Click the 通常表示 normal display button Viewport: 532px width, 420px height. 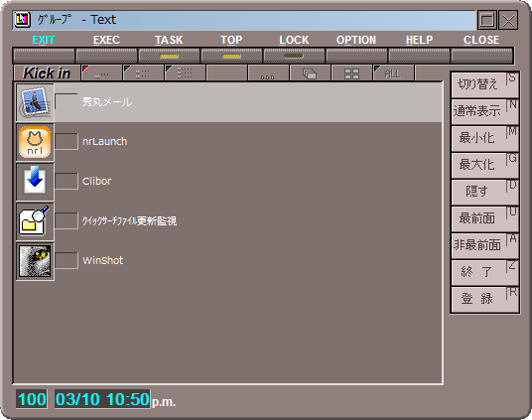point(484,111)
